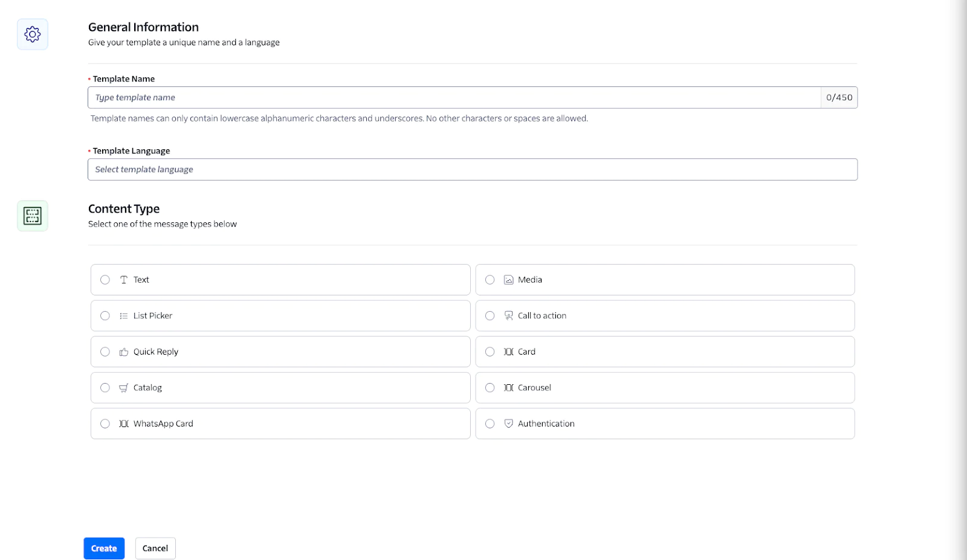Screen dimensions: 967x560
Task: Click the Template Name label
Action: tap(124, 79)
